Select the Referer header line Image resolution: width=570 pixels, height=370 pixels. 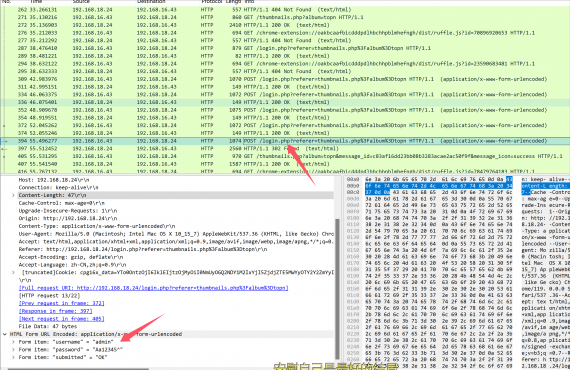coord(143,249)
